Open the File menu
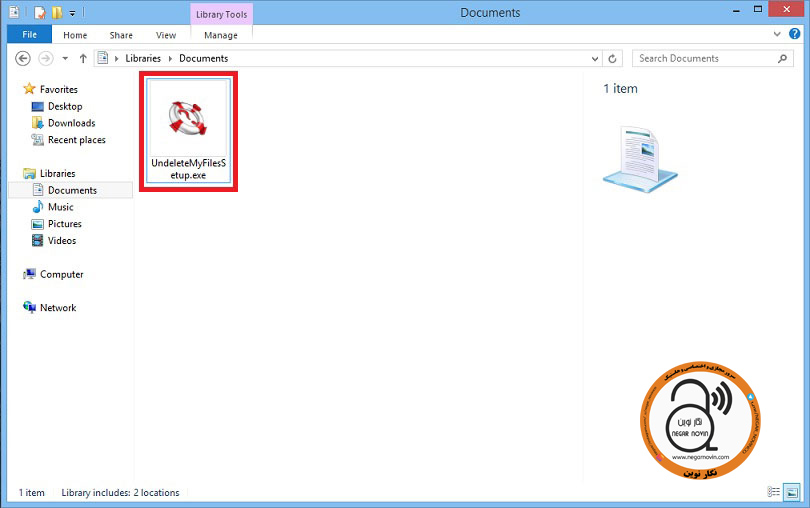 tap(29, 35)
